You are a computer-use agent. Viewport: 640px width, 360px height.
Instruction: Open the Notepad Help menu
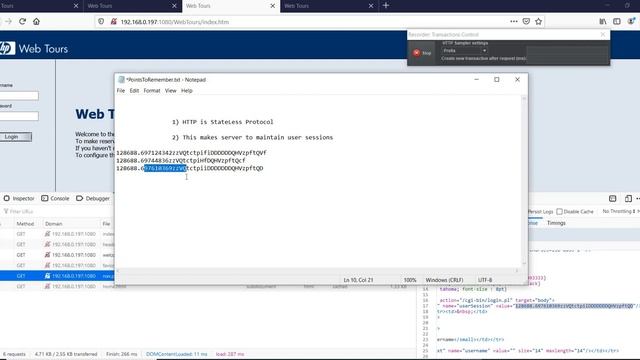click(x=187, y=91)
